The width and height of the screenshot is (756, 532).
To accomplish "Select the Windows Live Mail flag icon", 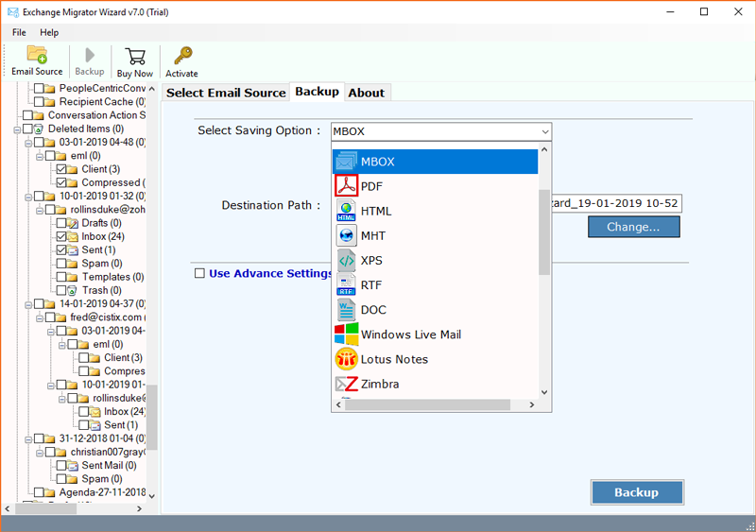I will [x=346, y=335].
